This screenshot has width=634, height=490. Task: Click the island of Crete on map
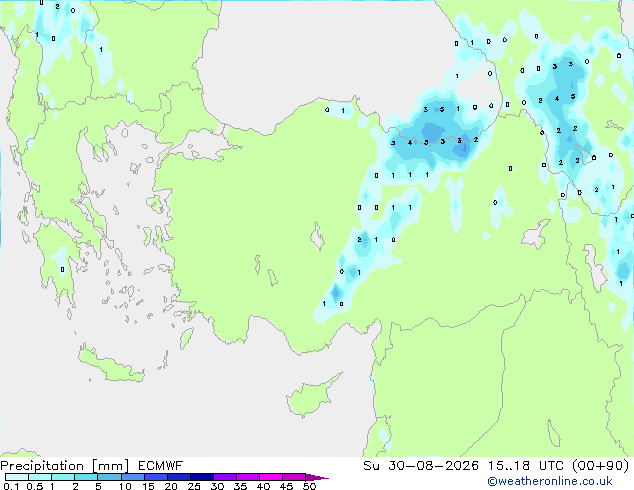tap(110, 366)
